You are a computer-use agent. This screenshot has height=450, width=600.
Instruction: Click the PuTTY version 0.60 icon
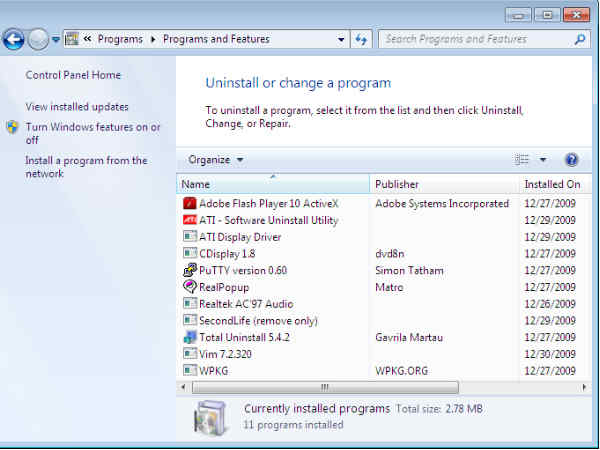tap(190, 270)
